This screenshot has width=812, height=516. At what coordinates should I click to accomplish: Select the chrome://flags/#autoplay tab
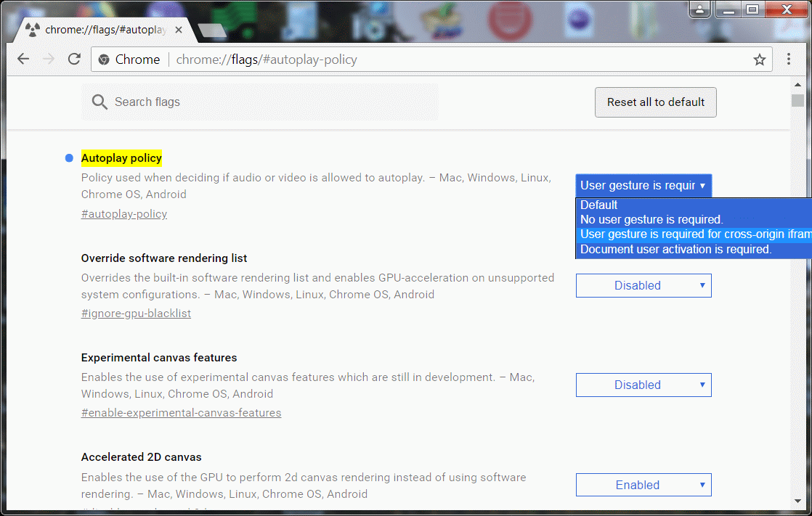coord(105,30)
